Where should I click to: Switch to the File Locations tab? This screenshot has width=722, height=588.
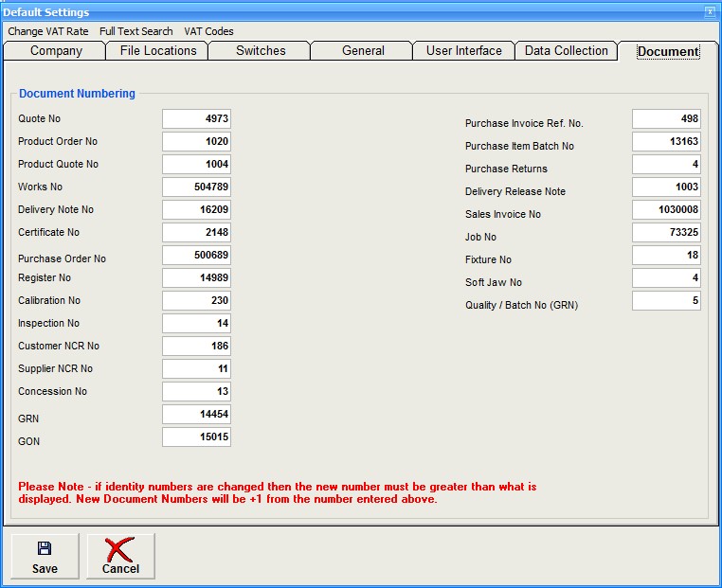pyautogui.click(x=158, y=51)
